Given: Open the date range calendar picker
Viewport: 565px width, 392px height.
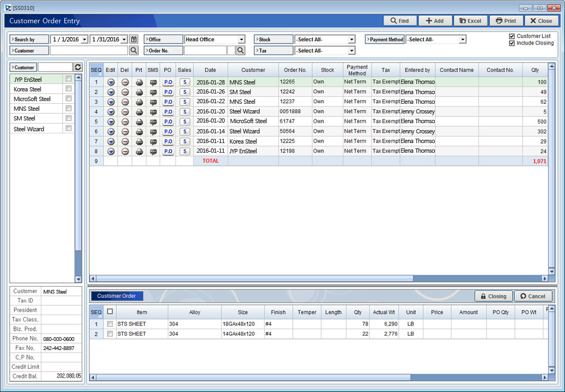Looking at the screenshot, I should [x=133, y=39].
